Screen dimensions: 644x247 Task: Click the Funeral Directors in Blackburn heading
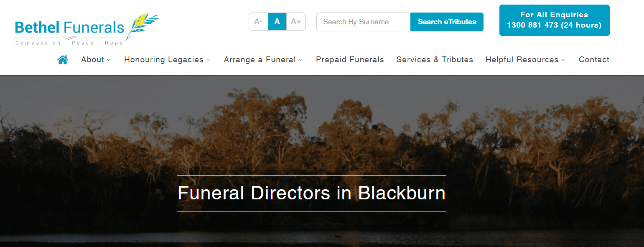coord(312,194)
